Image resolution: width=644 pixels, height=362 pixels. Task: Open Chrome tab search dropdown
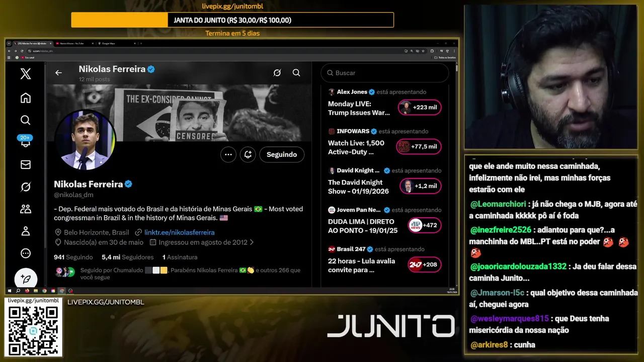[9, 44]
